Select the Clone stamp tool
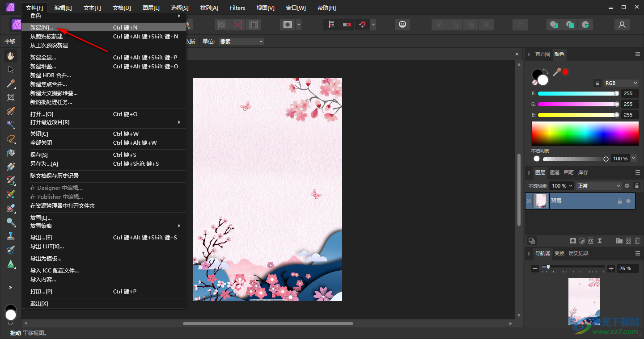Screen dimensions: 644x339 pyautogui.click(x=11, y=236)
